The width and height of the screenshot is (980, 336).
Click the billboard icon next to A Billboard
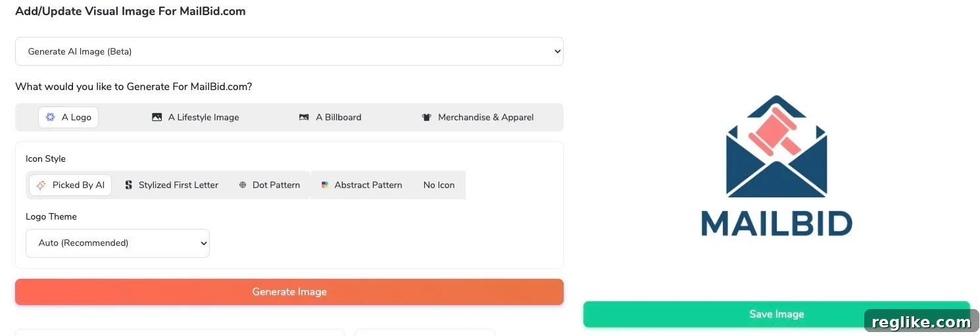coord(304,117)
